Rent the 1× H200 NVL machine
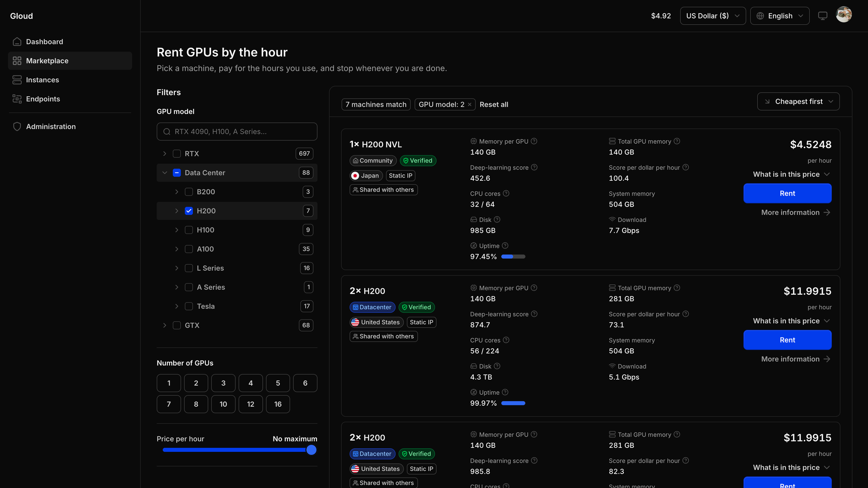868x488 pixels. [x=787, y=193]
